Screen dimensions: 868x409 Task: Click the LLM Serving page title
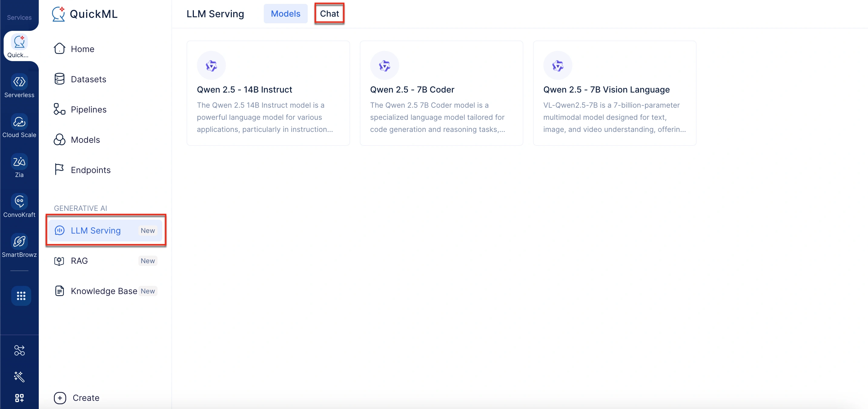(215, 14)
